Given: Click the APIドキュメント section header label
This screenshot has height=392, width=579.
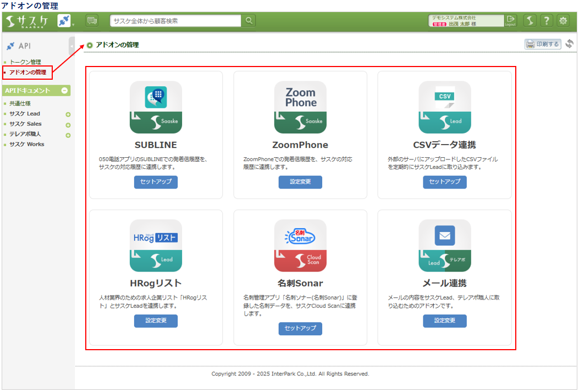Looking at the screenshot, I should point(27,90).
